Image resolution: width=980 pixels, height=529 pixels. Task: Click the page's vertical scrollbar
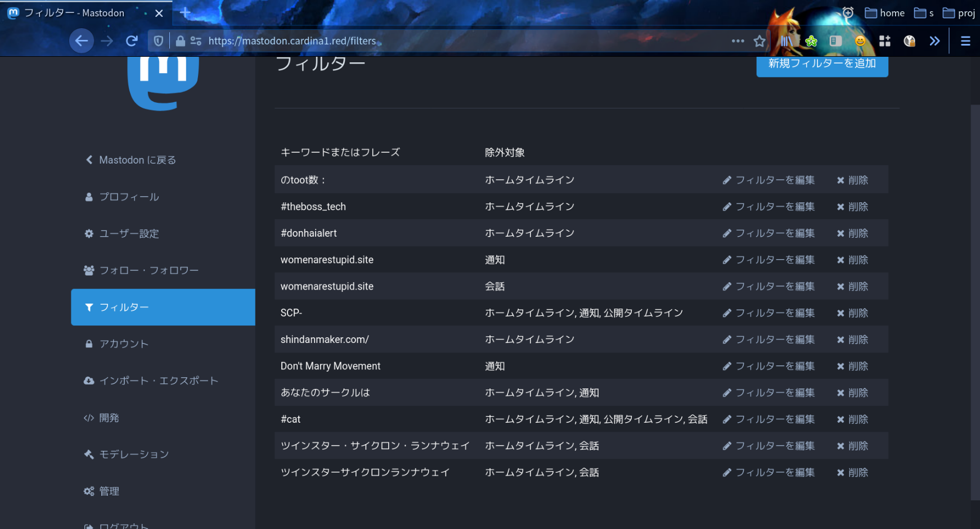coord(975,281)
